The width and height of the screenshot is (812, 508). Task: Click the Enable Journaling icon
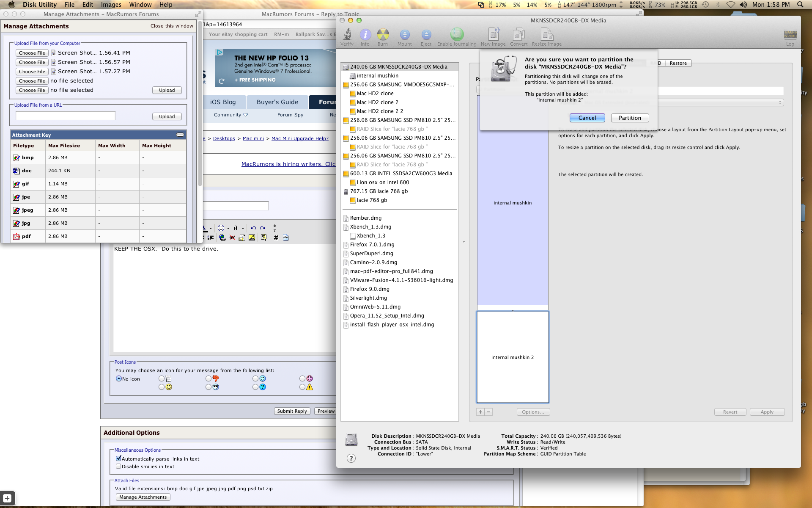pyautogui.click(x=457, y=35)
